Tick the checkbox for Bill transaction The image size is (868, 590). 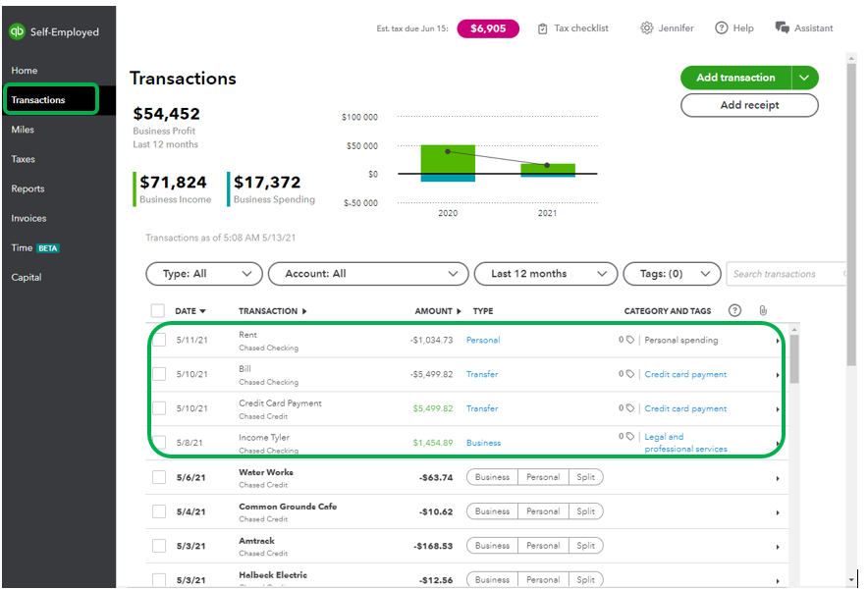(159, 374)
